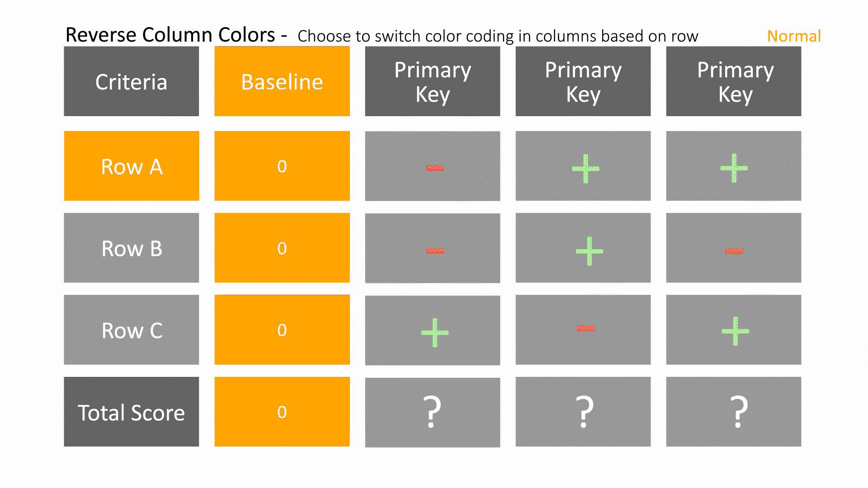Click the green plus in Row A, third Primary Key column
Screen dimensions: 868x488
coord(734,168)
